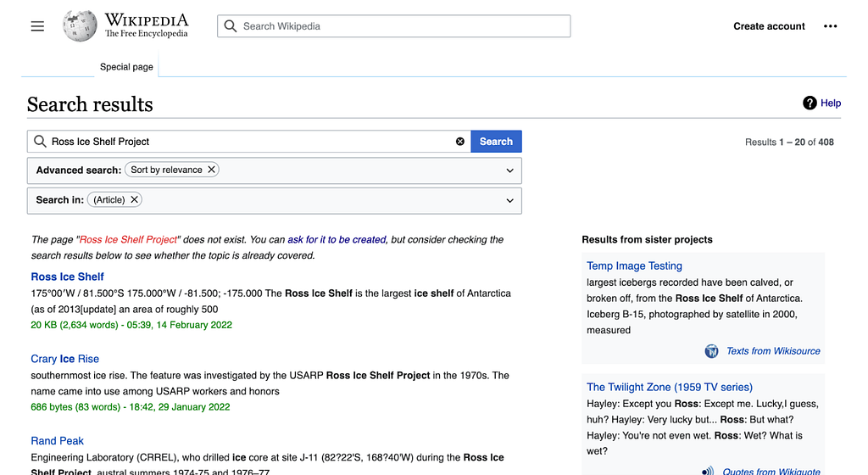The height and width of the screenshot is (475, 868).
Task: Click the blue Search button
Action: point(496,141)
